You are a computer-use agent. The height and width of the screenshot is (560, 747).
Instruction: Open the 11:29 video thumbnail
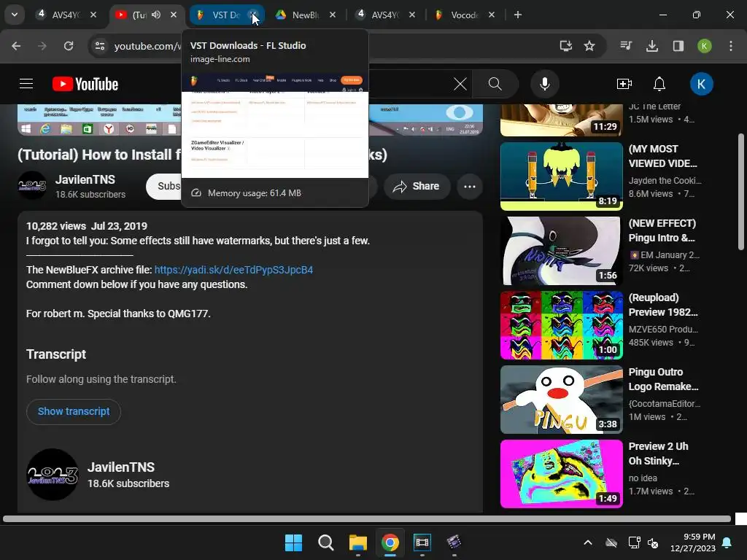561,120
